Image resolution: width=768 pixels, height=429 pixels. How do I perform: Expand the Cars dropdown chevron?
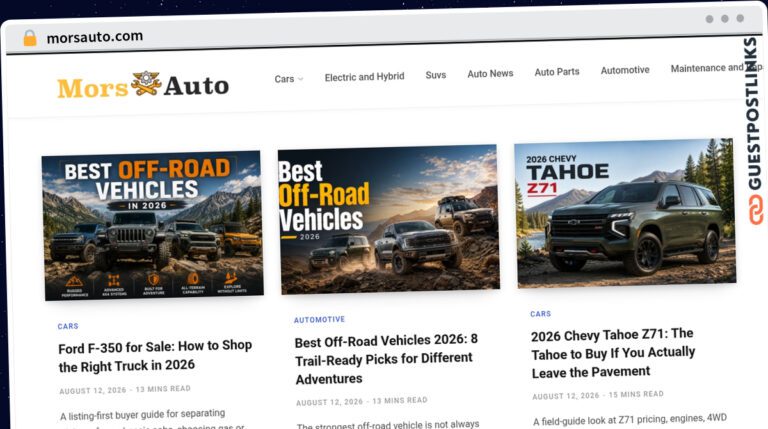click(x=300, y=79)
